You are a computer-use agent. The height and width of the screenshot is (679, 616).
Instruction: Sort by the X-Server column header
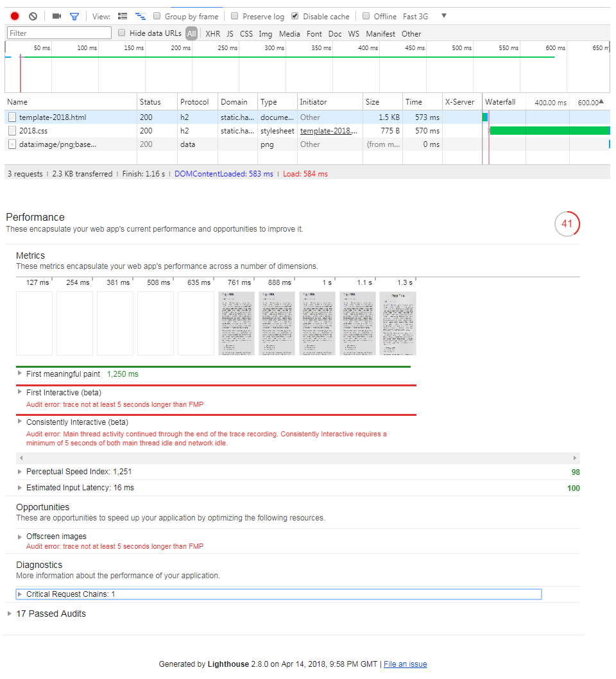pos(463,102)
